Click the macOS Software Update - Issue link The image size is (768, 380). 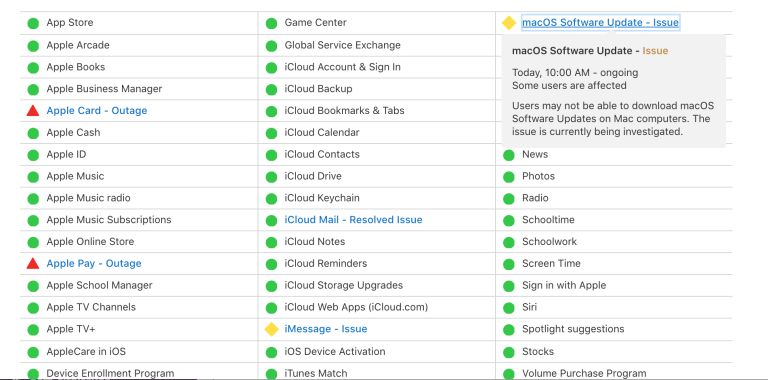pos(600,23)
